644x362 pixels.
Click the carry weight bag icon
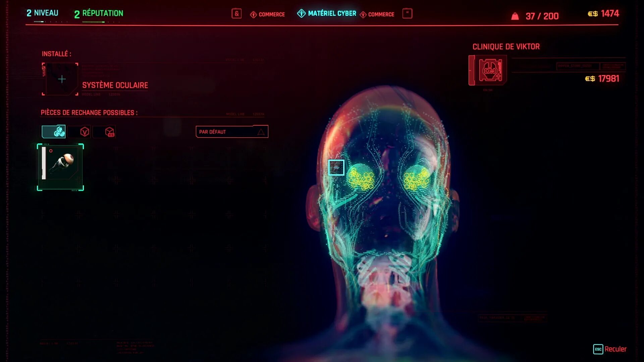tap(515, 16)
